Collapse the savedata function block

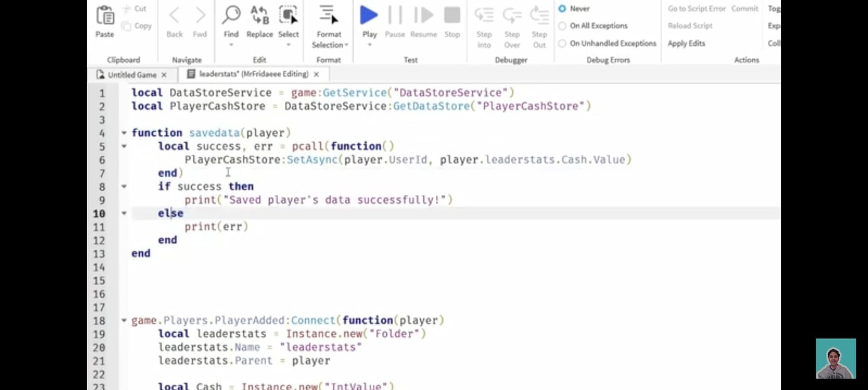(x=123, y=133)
